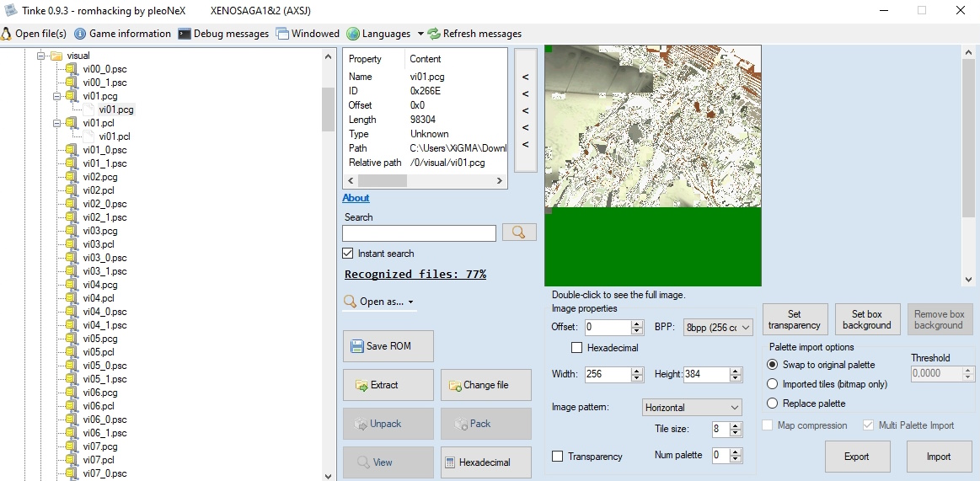
Task: Enable the Transparency checkbox
Action: [558, 457]
